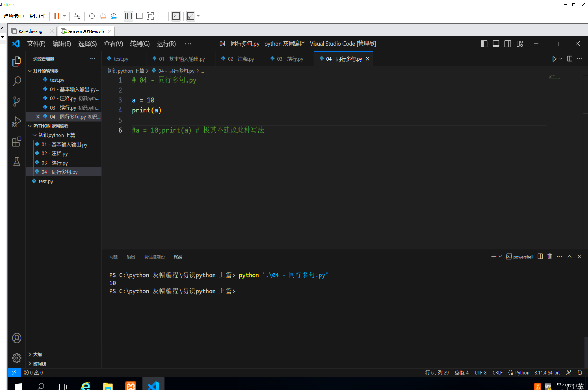Open editor more actions ellipsis

point(579,59)
